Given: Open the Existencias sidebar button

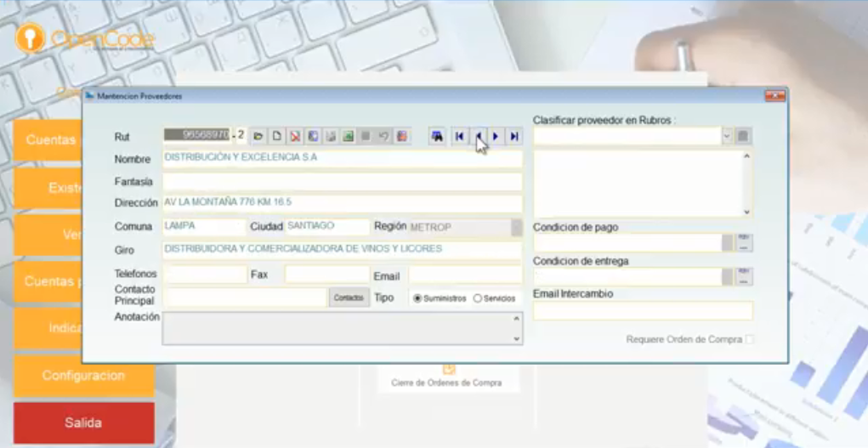Looking at the screenshot, I should [48, 188].
